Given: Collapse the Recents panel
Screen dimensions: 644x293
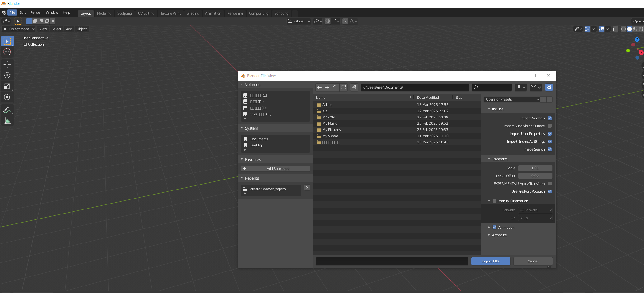Looking at the screenshot, I should click(242, 178).
